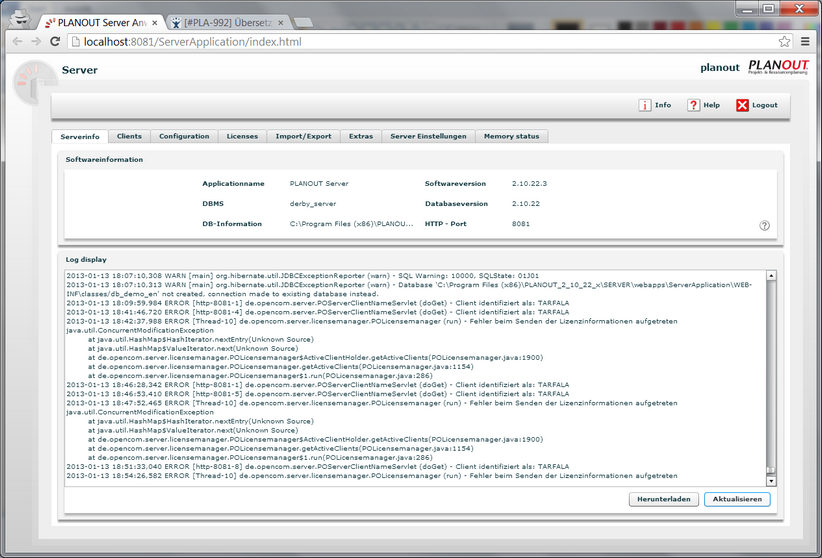Click the red question mark Help icon
The image size is (822, 558).
coord(694,105)
